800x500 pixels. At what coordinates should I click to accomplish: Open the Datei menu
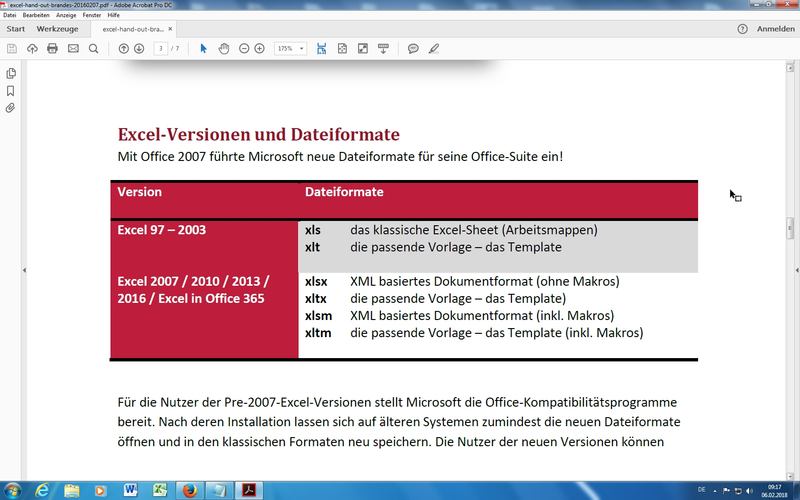coord(10,15)
